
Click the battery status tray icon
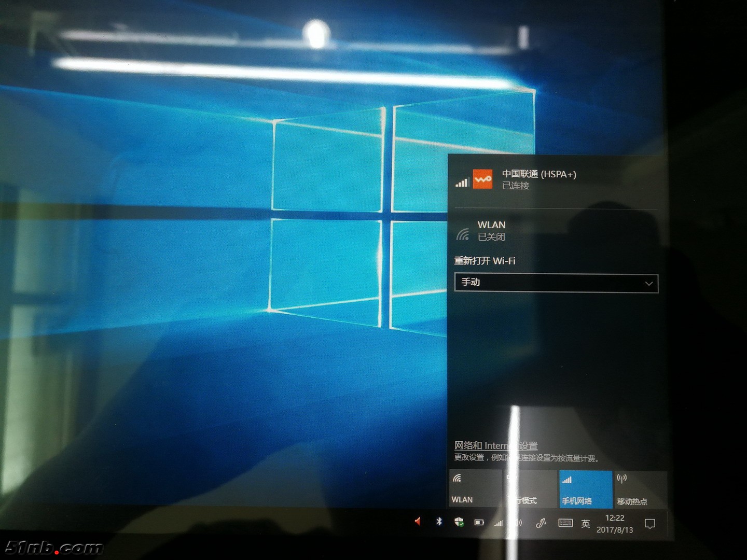click(x=479, y=523)
